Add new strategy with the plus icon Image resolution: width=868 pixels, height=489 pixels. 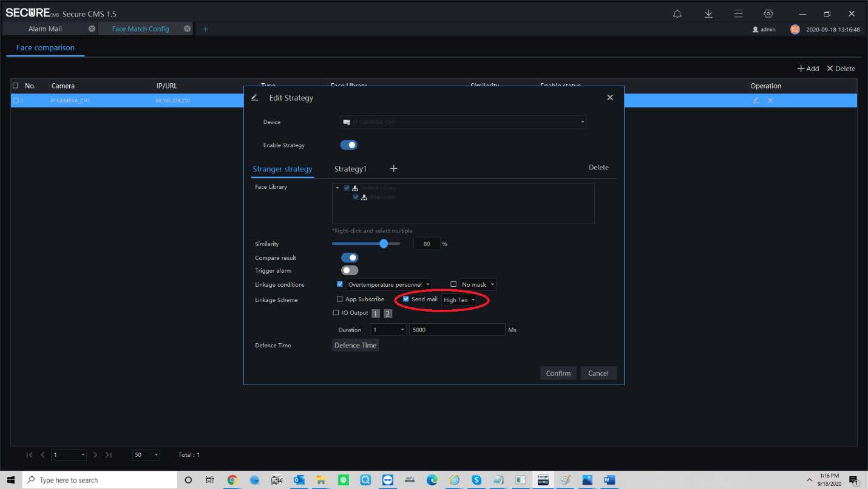coord(393,168)
